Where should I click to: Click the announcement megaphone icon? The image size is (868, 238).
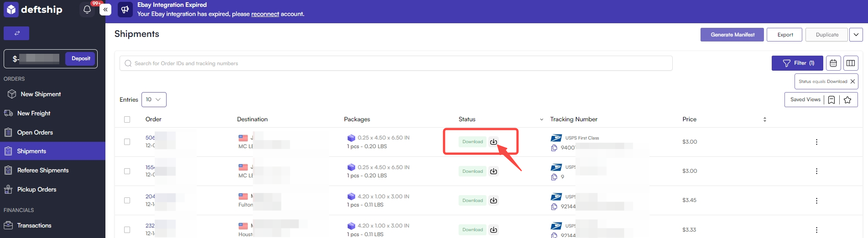point(125,10)
